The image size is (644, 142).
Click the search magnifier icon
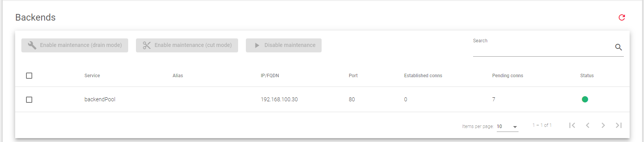618,47
